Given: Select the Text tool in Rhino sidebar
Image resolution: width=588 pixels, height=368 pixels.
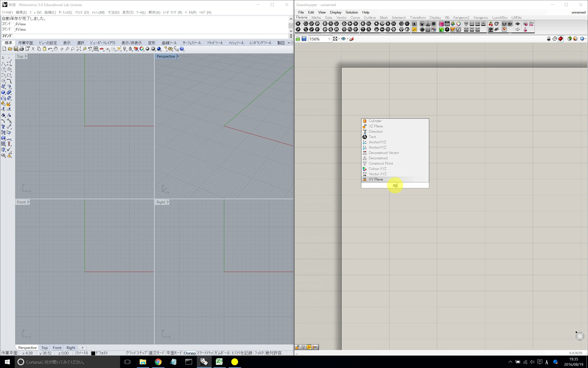Looking at the screenshot, I should click(x=3, y=127).
